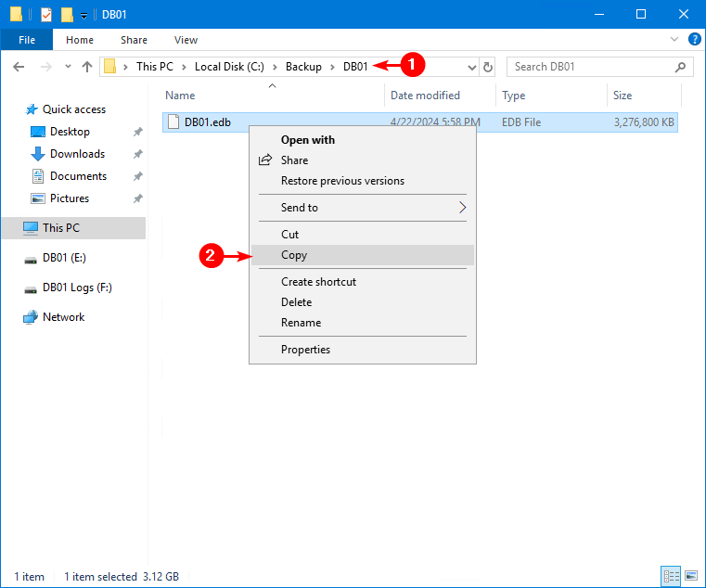Refresh the DB01 folder view
Image resolution: width=706 pixels, height=588 pixels.
pos(488,67)
